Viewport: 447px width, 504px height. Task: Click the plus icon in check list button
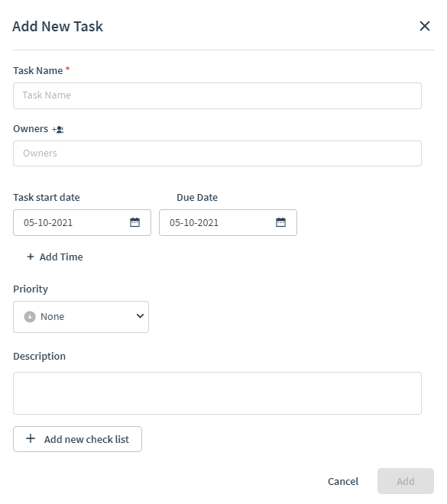point(31,438)
